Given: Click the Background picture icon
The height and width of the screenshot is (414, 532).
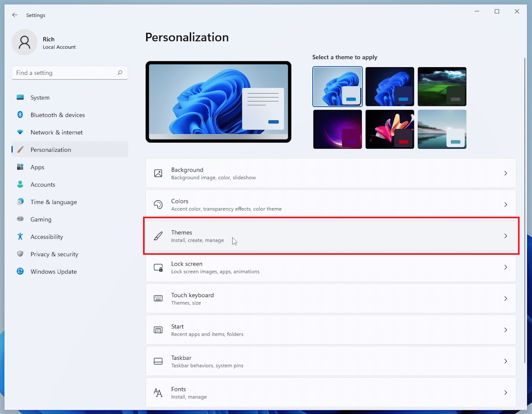Looking at the screenshot, I should click(x=158, y=173).
